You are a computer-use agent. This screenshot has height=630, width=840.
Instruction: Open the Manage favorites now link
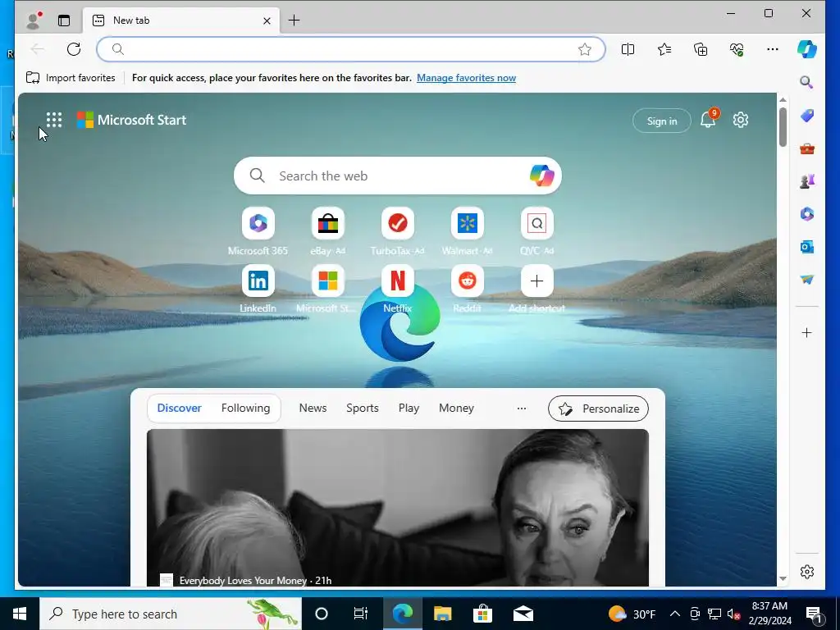tap(466, 78)
